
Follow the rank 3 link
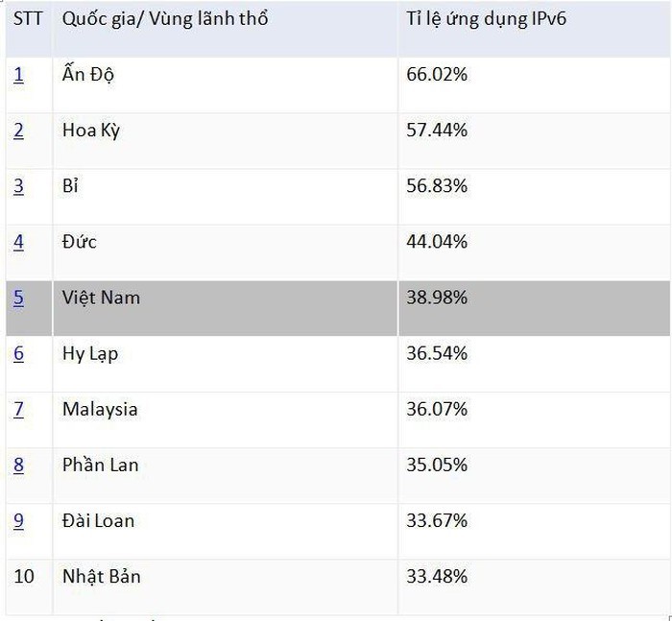click(18, 185)
